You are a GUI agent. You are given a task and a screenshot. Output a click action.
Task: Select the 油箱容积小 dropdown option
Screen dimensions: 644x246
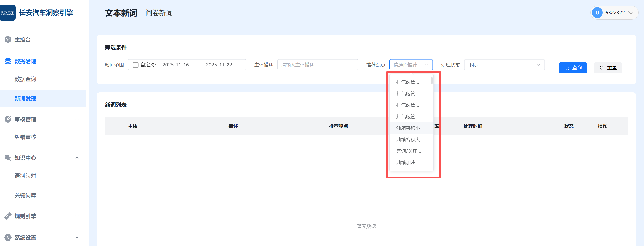point(408,128)
